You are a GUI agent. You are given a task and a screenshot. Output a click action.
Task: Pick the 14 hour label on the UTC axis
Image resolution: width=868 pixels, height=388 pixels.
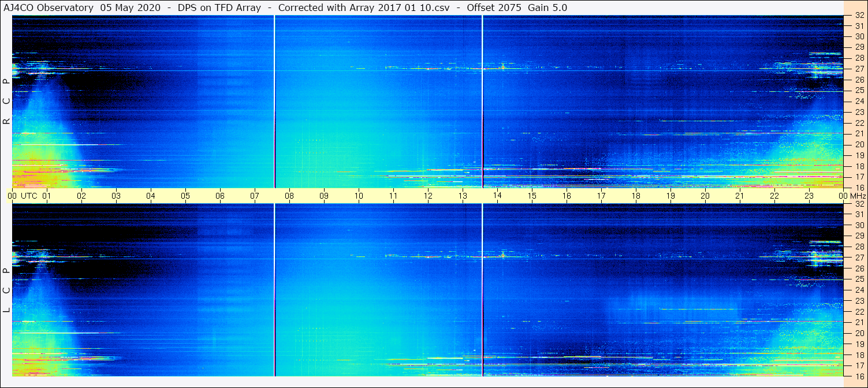coord(497,196)
